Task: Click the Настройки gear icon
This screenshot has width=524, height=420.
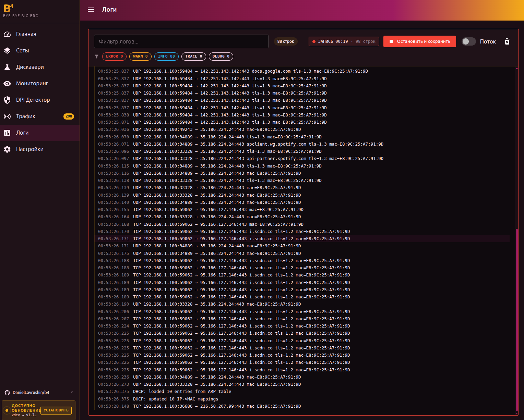Action: pos(7,149)
